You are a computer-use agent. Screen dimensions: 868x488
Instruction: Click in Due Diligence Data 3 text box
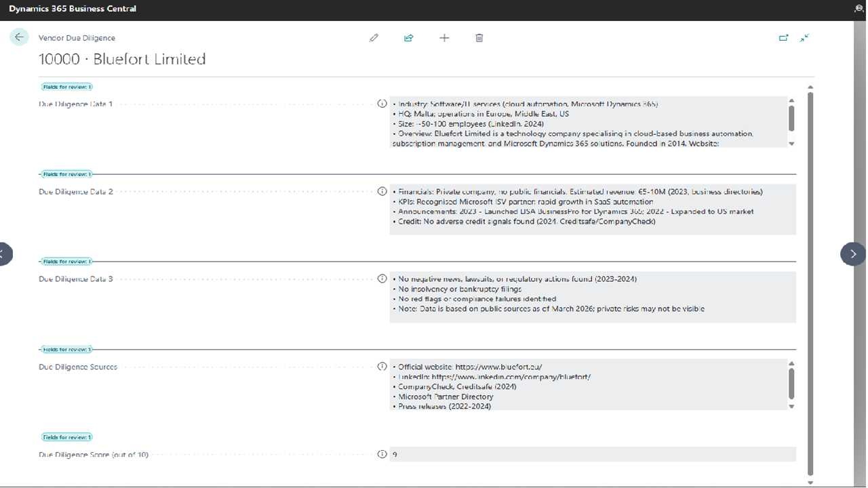point(593,297)
